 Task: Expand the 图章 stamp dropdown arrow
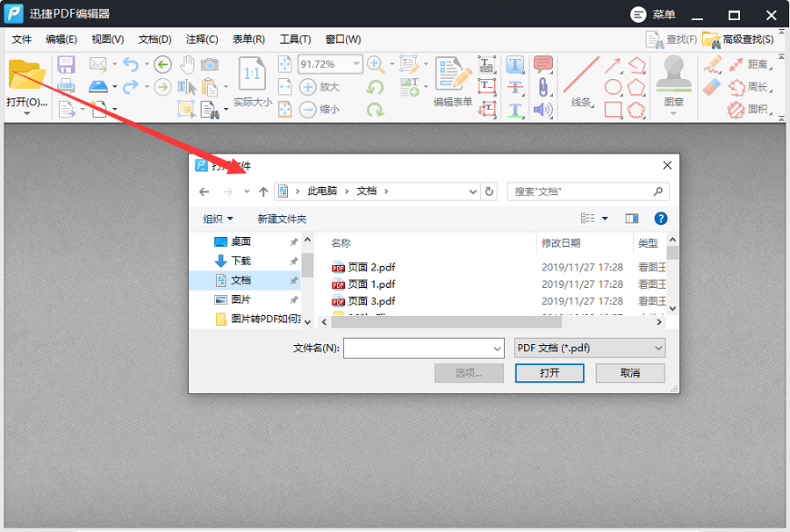673,113
